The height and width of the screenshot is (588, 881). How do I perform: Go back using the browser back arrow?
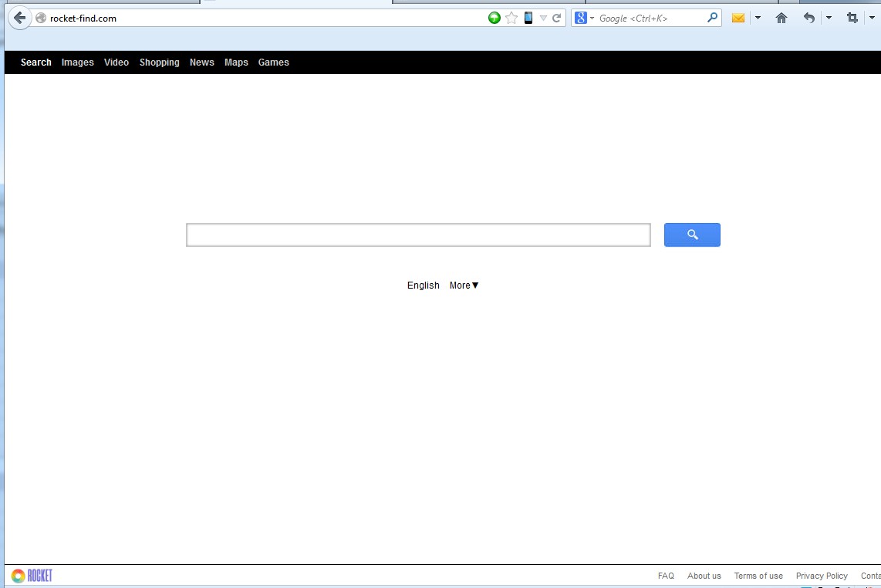[19, 18]
